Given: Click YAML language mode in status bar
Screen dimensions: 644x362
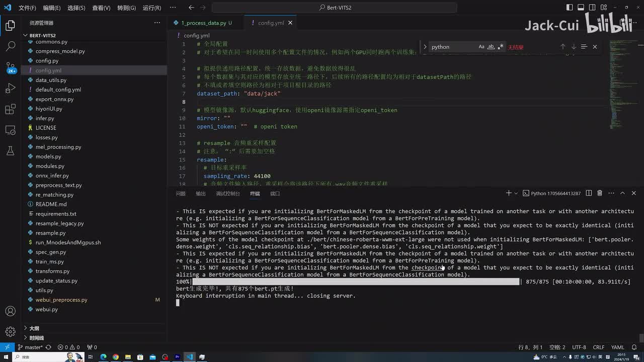Looking at the screenshot, I should tap(617, 347).
